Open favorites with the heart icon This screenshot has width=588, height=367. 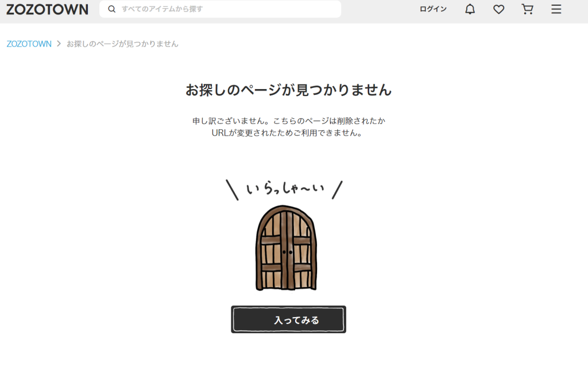point(498,9)
